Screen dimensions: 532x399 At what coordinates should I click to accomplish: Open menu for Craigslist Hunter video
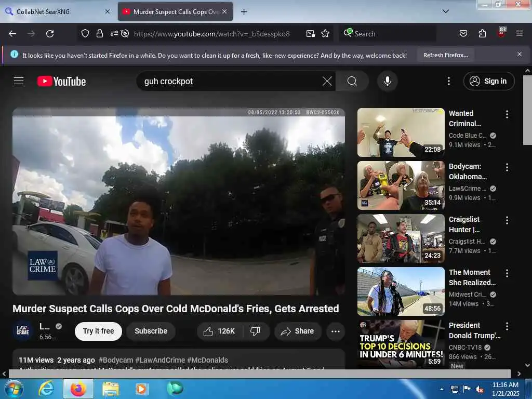pos(507,220)
